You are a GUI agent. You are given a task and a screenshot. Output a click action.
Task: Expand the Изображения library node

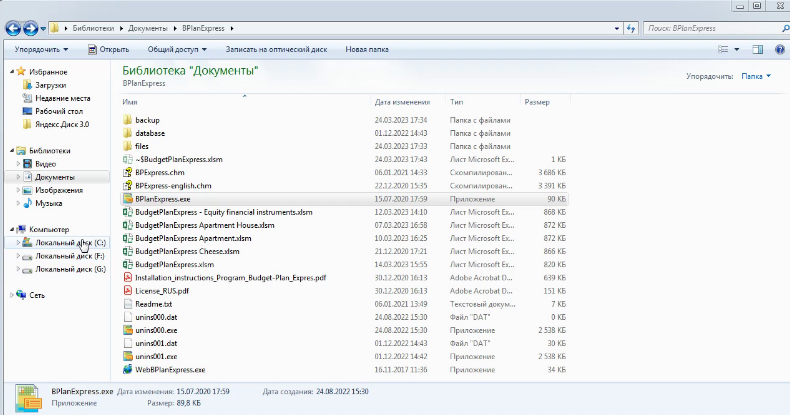(x=18, y=190)
